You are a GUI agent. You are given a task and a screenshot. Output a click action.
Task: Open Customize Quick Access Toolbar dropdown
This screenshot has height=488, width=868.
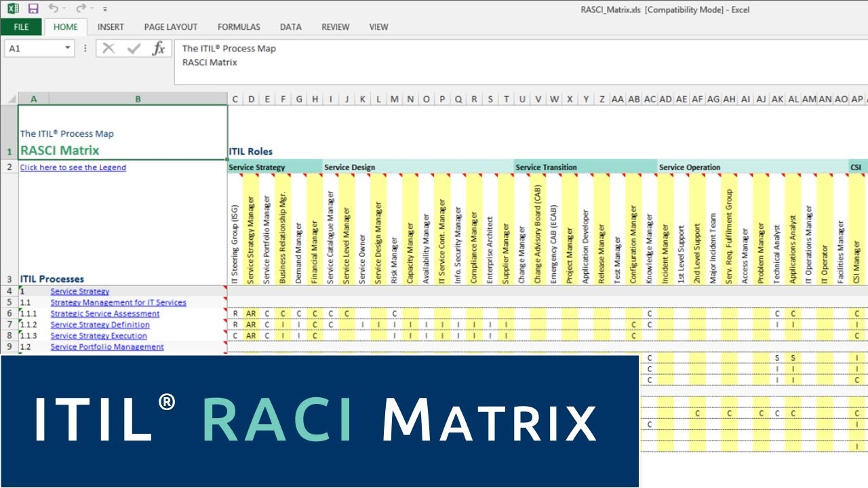tap(105, 9)
